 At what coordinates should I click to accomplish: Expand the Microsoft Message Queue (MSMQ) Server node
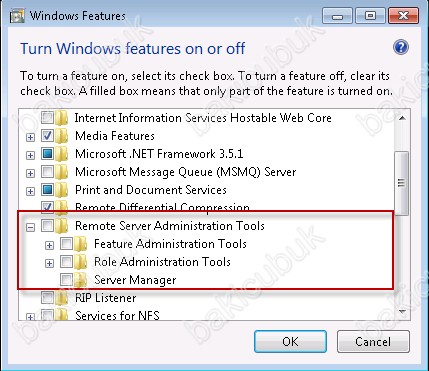coord(31,173)
